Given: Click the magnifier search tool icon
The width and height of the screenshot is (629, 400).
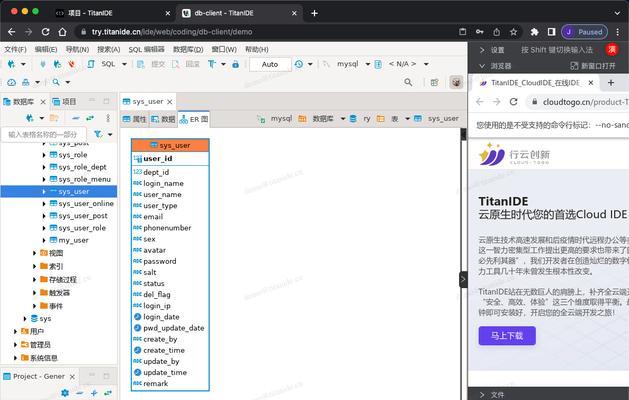Looking at the screenshot, I should 56,82.
